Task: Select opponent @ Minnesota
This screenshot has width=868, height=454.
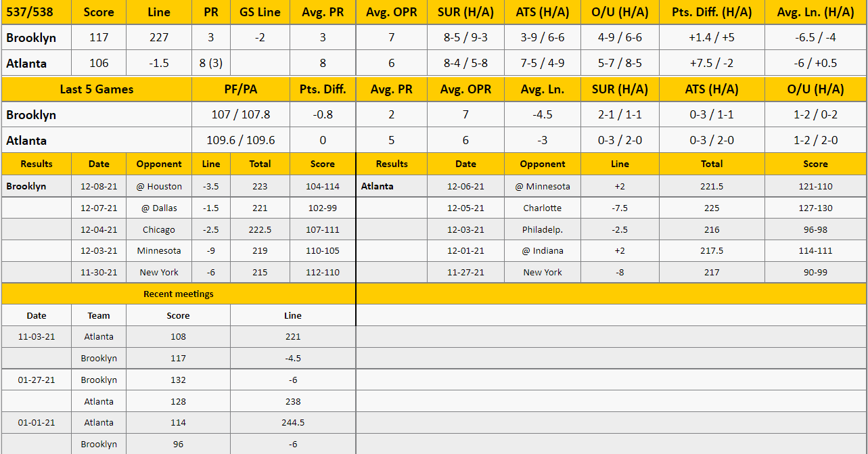Action: [x=543, y=186]
